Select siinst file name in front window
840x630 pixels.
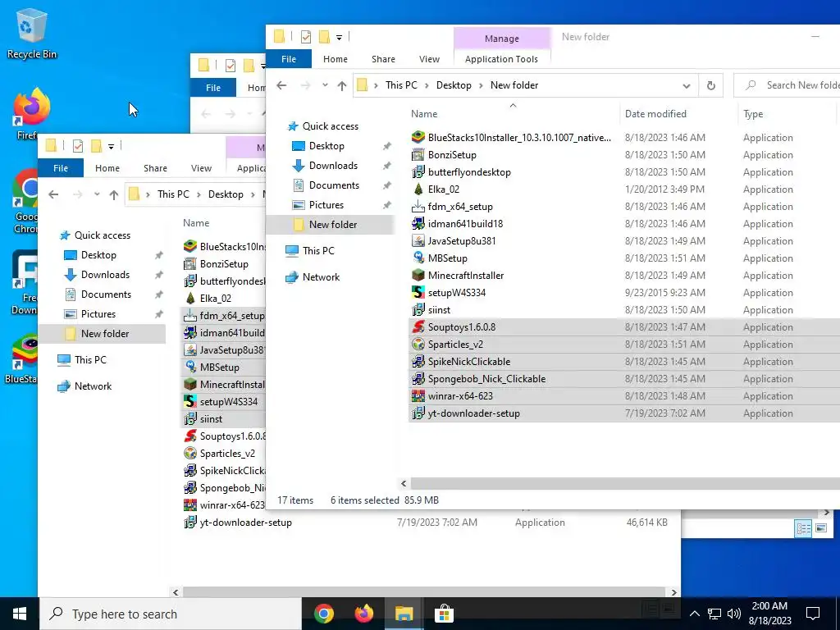pos(439,309)
